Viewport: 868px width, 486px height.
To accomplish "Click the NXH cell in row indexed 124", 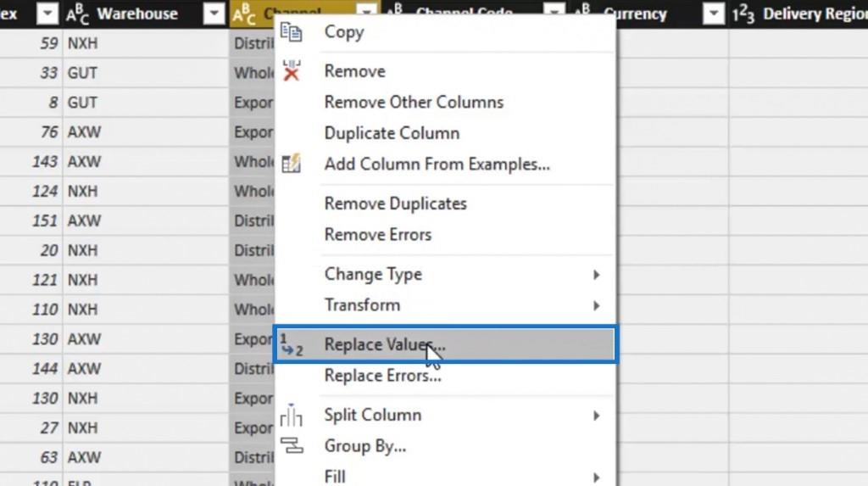I will pyautogui.click(x=146, y=191).
